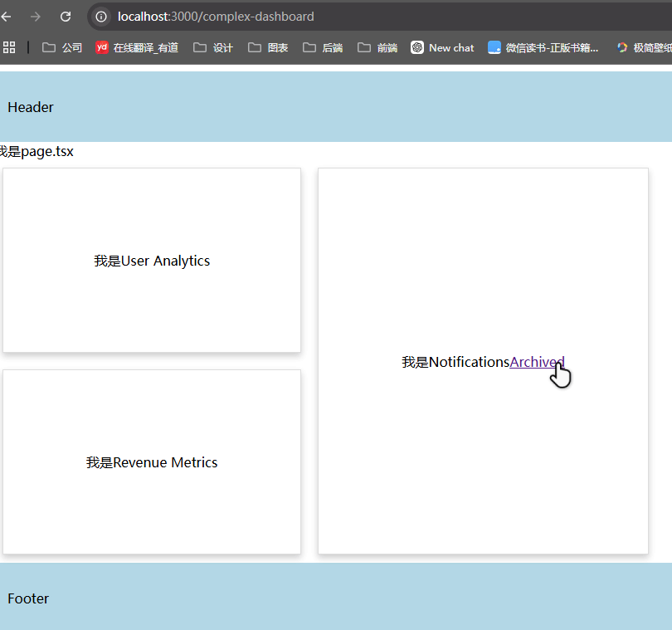Click the 我是Notifications text
672x630 pixels.
455,362
